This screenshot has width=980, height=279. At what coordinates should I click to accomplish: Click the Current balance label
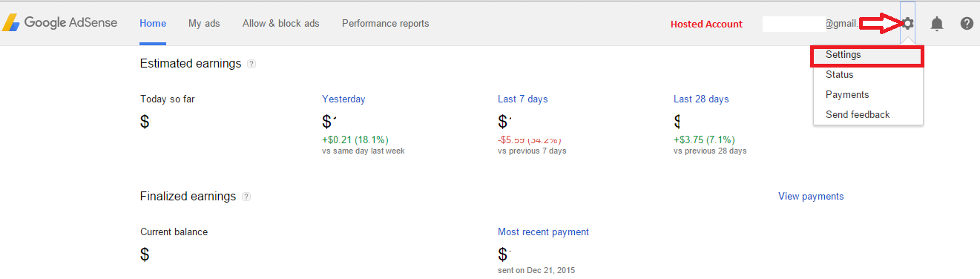click(174, 232)
